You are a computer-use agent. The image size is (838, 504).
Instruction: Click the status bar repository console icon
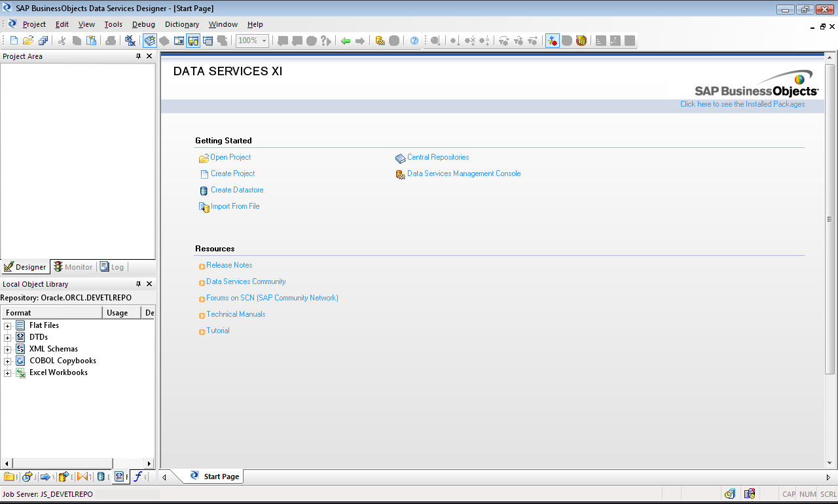click(x=750, y=494)
